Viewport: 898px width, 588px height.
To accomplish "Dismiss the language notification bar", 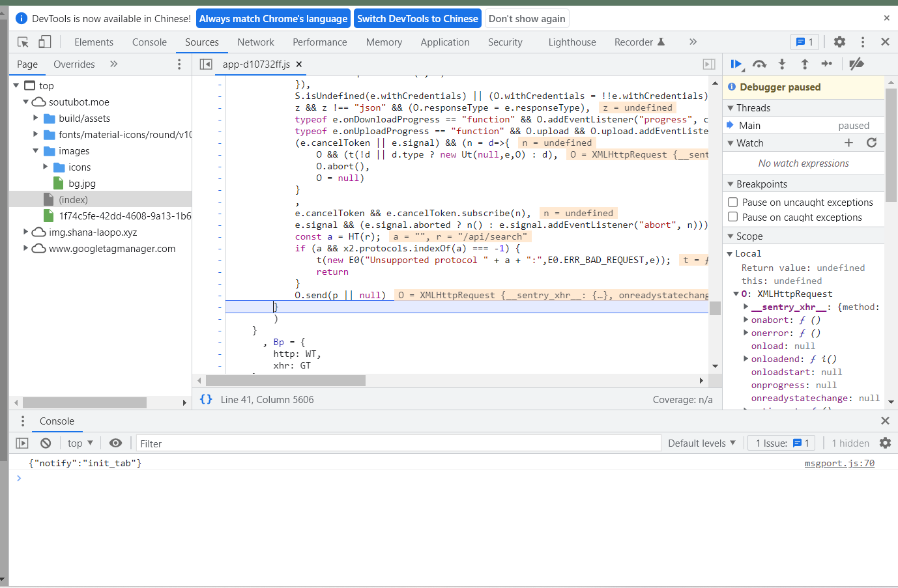I will 886,18.
